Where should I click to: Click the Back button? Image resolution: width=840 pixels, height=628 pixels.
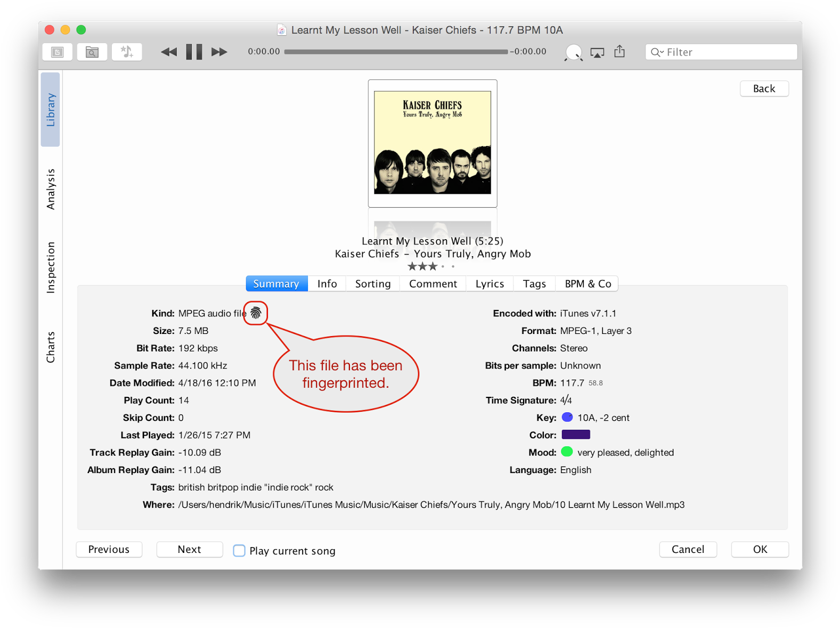pyautogui.click(x=764, y=88)
